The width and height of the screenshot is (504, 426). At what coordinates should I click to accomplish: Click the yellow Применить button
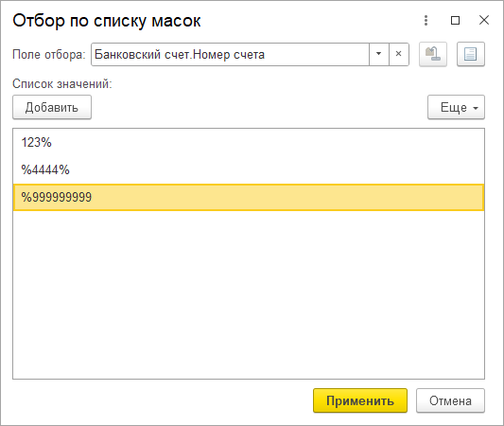click(x=360, y=400)
